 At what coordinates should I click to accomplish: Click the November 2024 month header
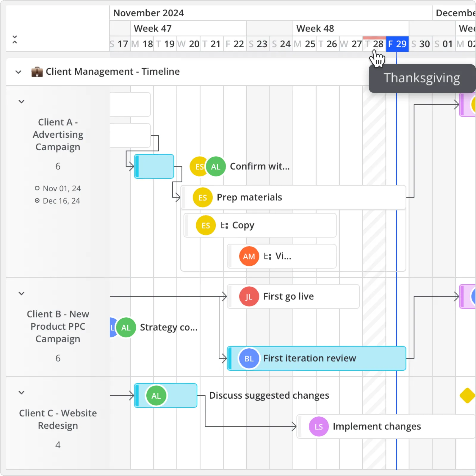(148, 13)
